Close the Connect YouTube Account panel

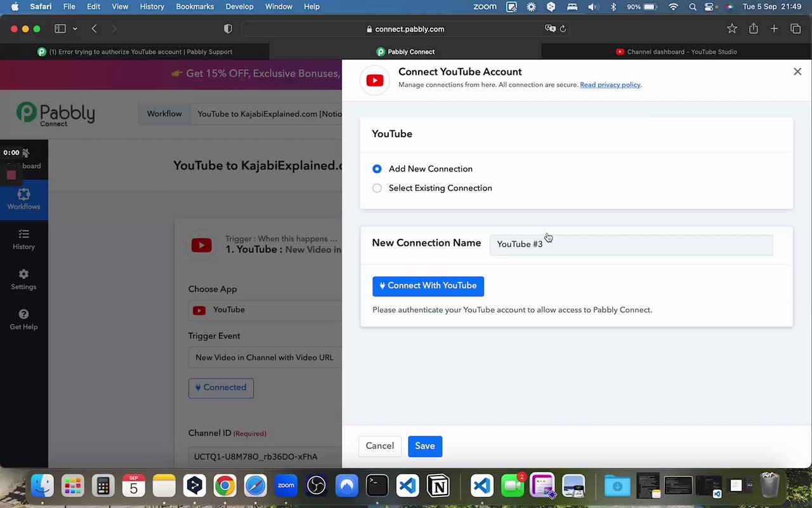797,72
